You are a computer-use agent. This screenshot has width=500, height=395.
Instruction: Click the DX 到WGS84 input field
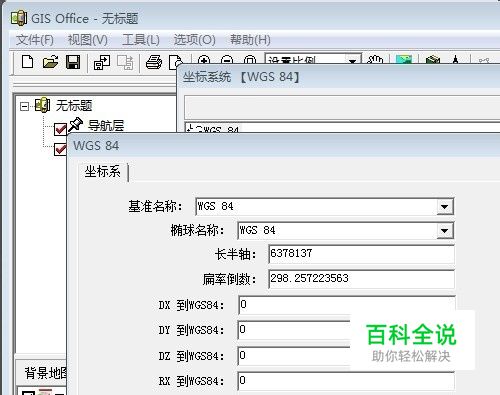point(347,305)
